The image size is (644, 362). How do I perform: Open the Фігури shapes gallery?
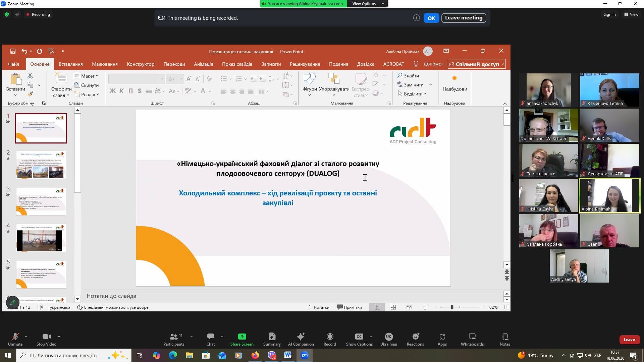click(x=310, y=85)
